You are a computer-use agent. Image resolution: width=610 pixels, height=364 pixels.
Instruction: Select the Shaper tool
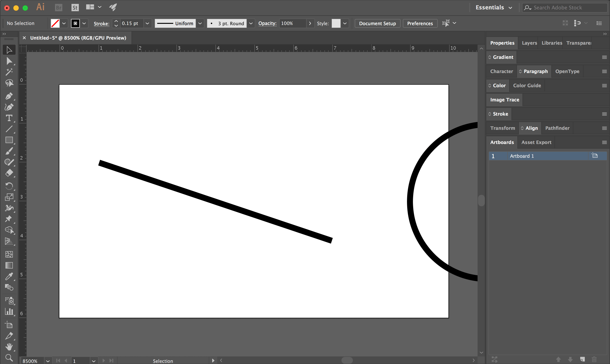coord(9,162)
